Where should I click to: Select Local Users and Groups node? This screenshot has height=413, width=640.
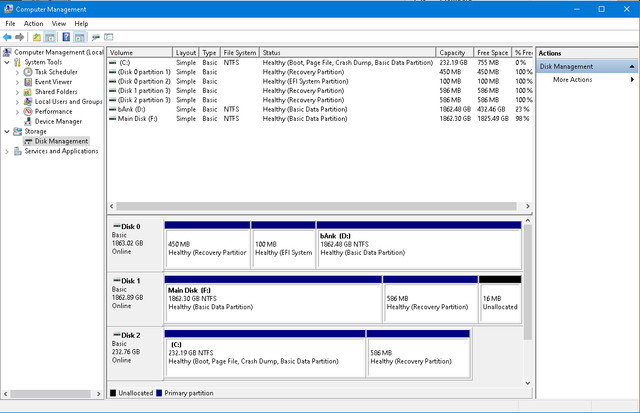click(68, 101)
